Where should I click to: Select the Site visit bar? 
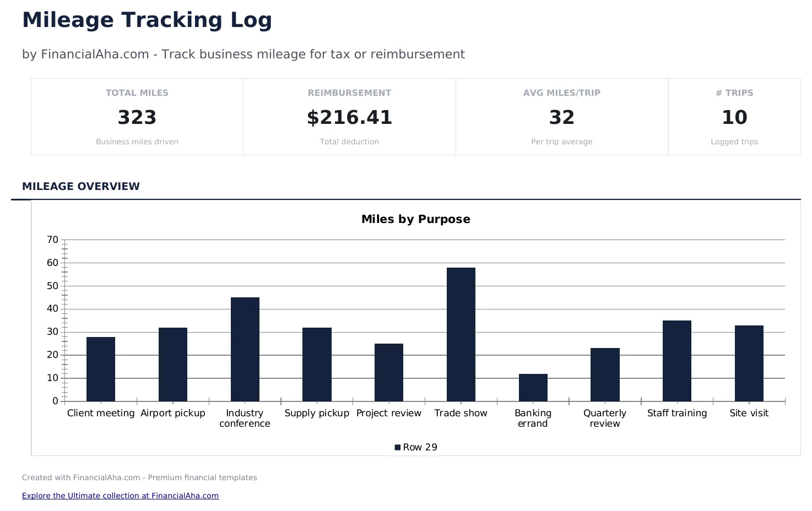tap(749, 362)
